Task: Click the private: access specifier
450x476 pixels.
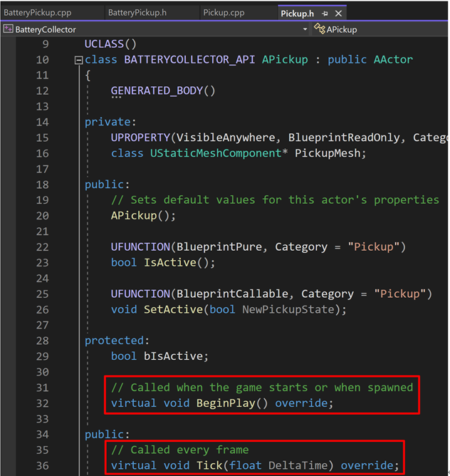Action: point(110,122)
